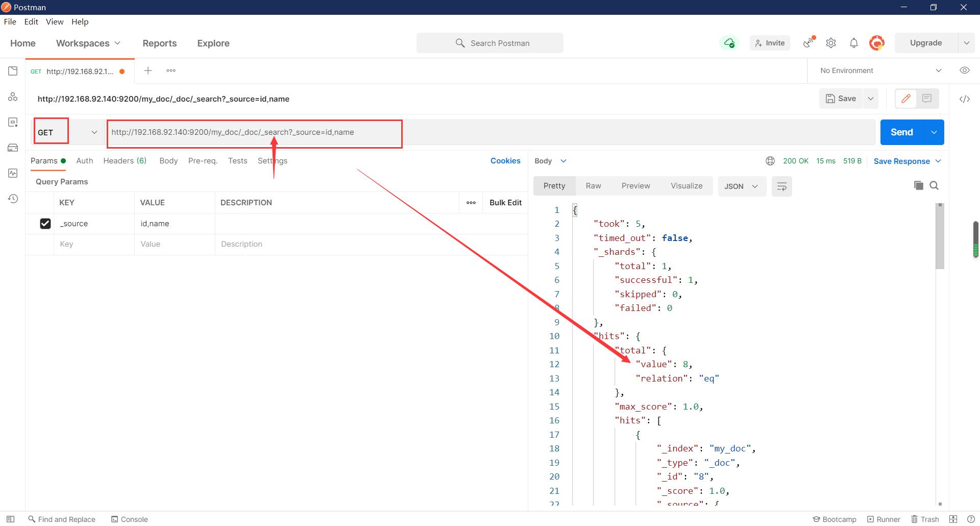Open help icon in status bar

coord(971,519)
